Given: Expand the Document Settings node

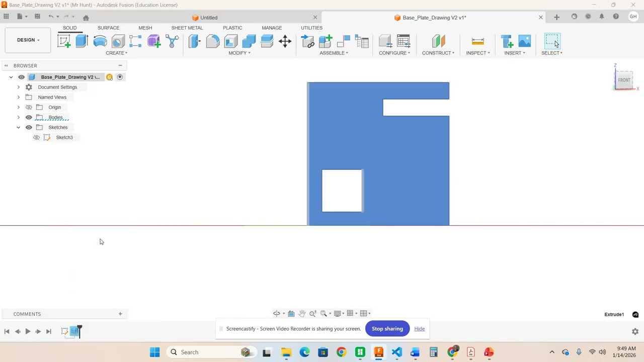Looking at the screenshot, I should 19,87.
